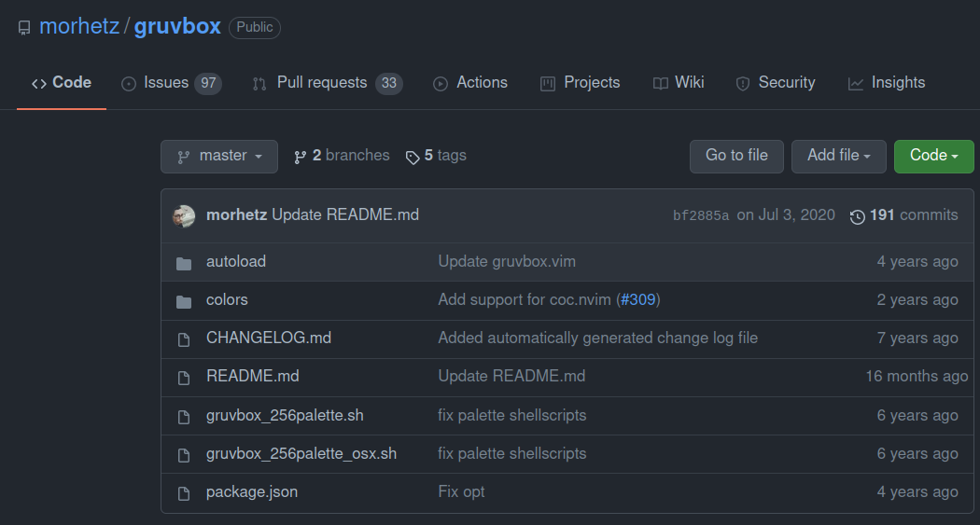Open the Issues tab
The width and height of the screenshot is (980, 525).
click(x=172, y=83)
